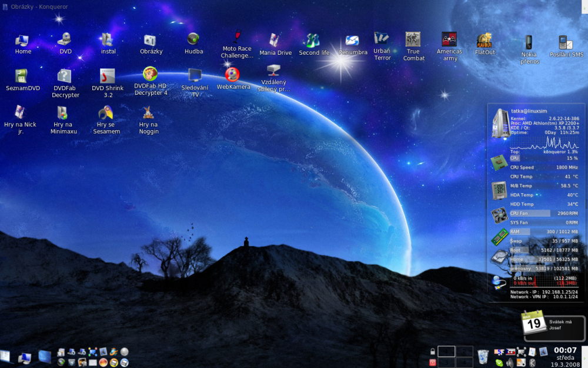Image resolution: width=588 pixels, height=368 pixels.
Task: Click the red logout power button
Action: [x=432, y=362]
